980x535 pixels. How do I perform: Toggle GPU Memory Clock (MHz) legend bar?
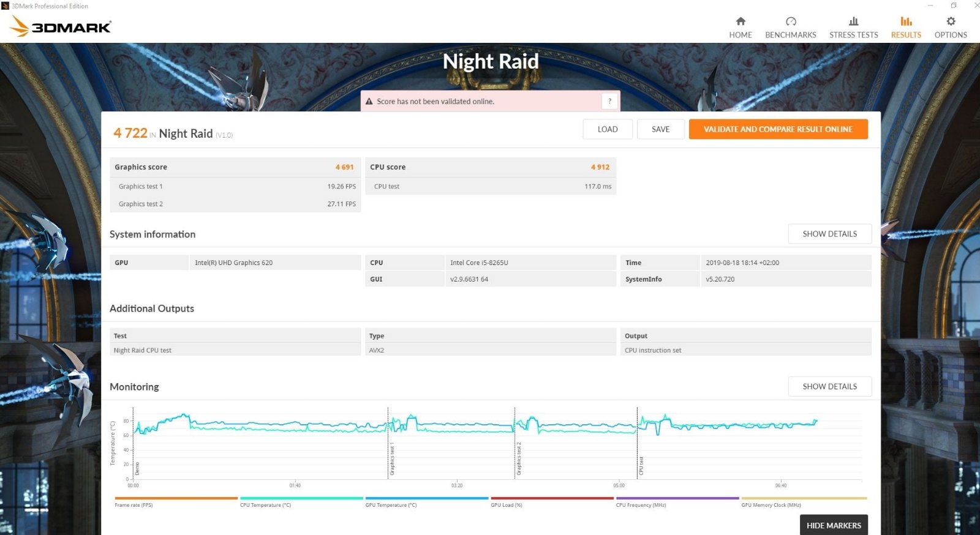[x=803, y=498]
